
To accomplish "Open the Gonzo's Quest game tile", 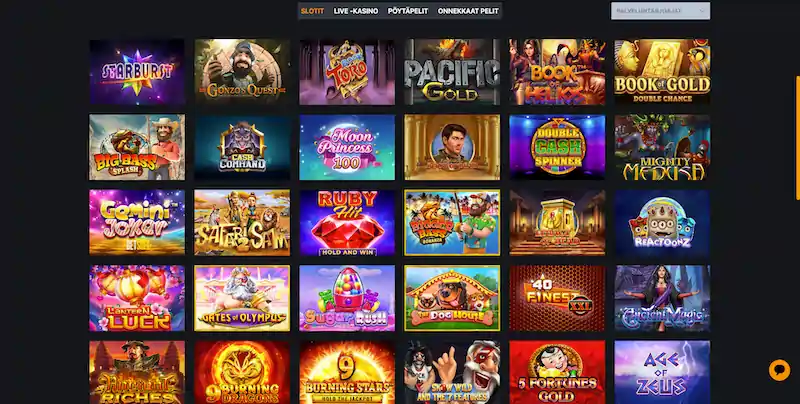I will point(242,72).
